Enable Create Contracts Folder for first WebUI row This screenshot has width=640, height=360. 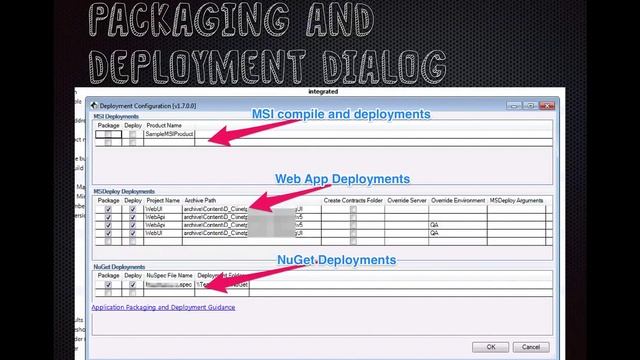[353, 209]
